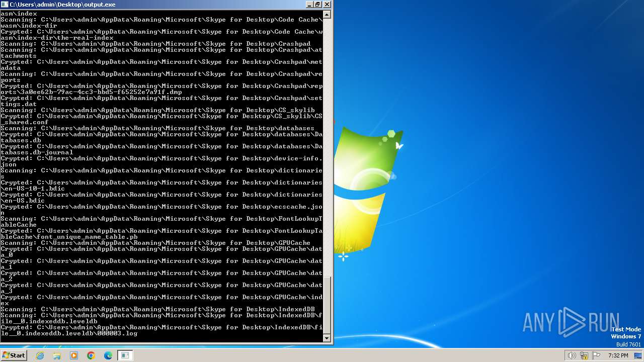Open the volume speaker tray icon
Viewport: 644px width, 362px height.
click(x=572, y=355)
